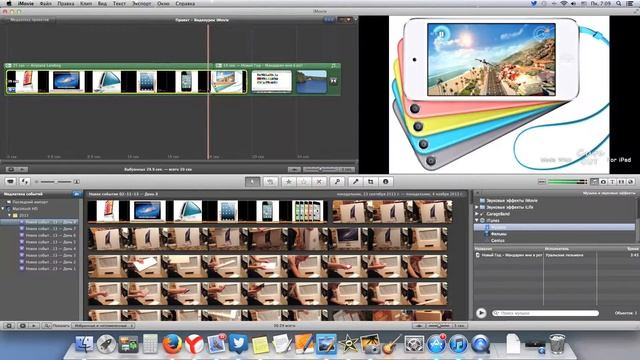Open Twitter app in the Dock
640x360 pixels.
[238, 344]
